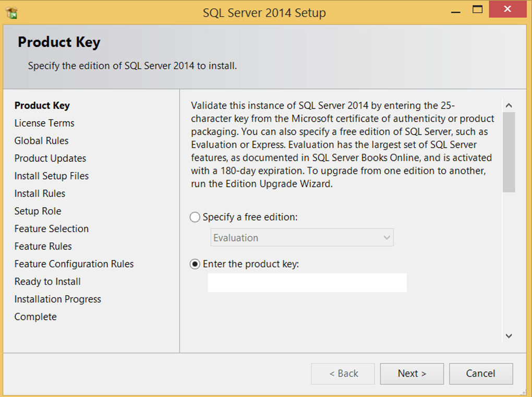Viewport: 532px width, 397px height.
Task: Select the License Terms step
Action: (44, 123)
